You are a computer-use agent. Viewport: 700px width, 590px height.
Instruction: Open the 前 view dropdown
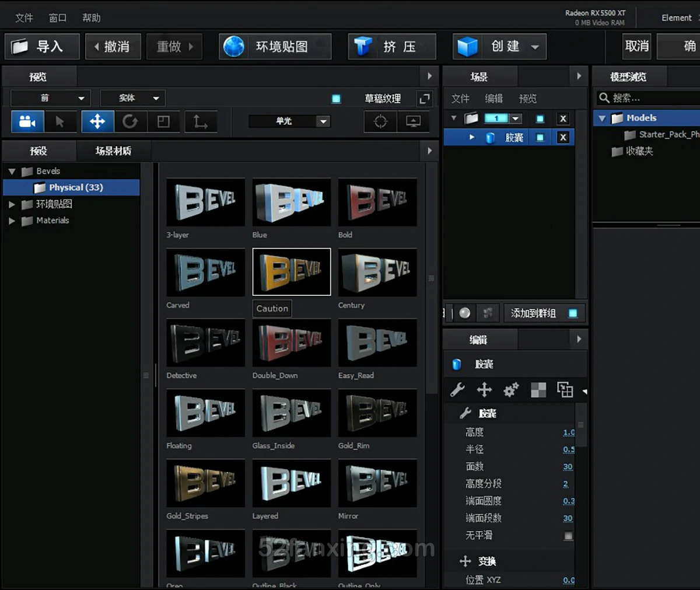(x=51, y=98)
